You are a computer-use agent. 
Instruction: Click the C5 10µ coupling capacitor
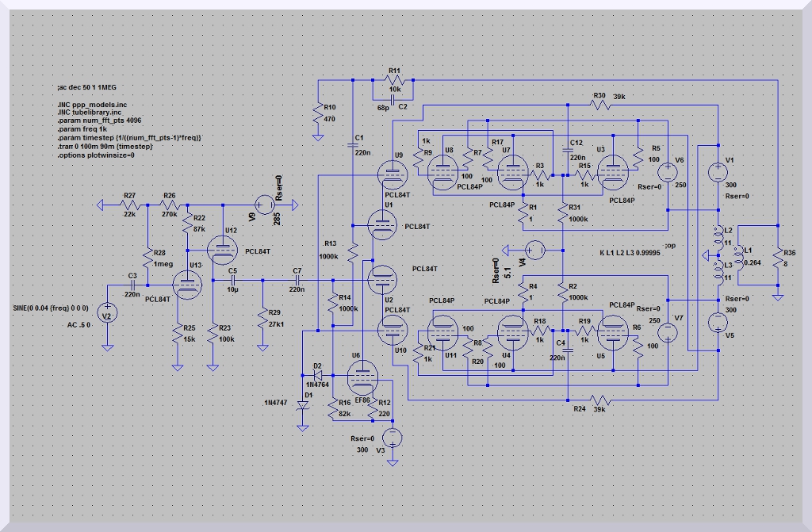coord(233,280)
